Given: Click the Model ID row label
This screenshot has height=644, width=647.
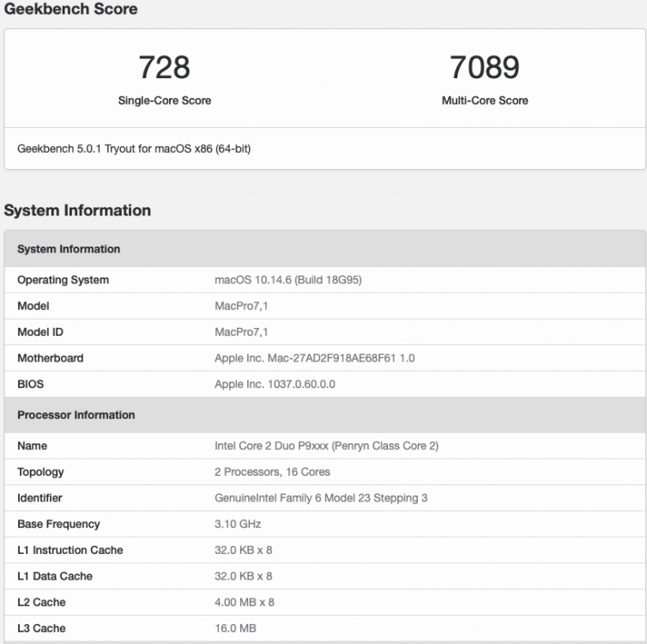Looking at the screenshot, I should pyautogui.click(x=40, y=332).
